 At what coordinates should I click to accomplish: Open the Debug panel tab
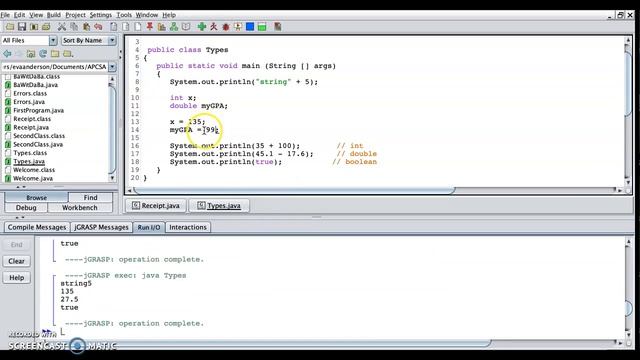coord(26,208)
